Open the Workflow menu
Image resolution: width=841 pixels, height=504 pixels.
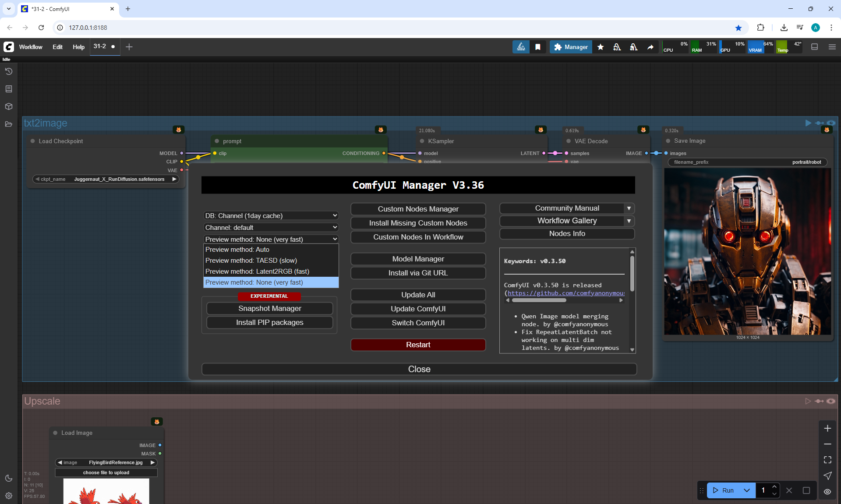pyautogui.click(x=31, y=47)
